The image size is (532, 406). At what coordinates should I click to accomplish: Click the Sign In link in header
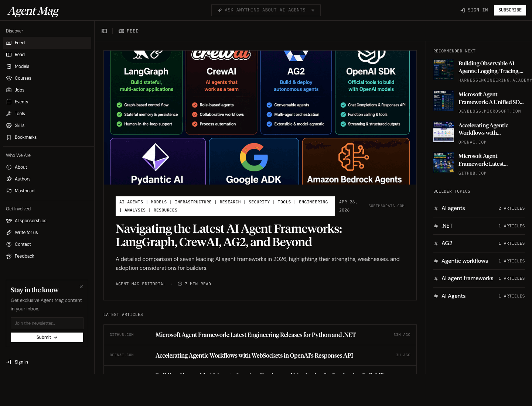474,10
